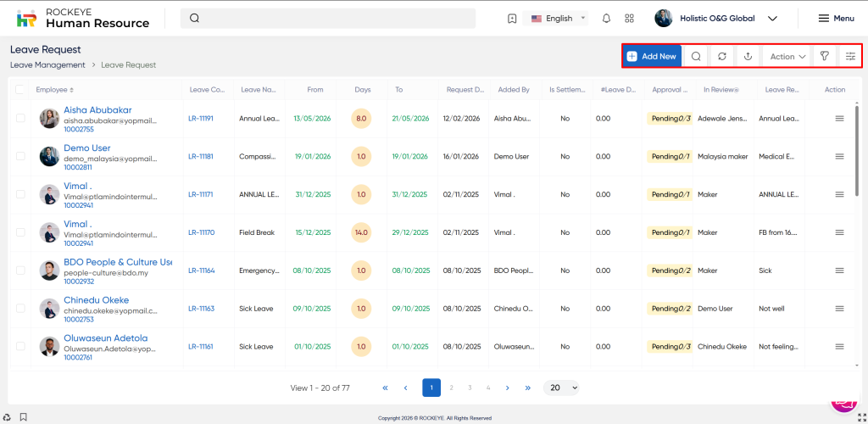
Task: Expand the Action dropdown
Action: tap(787, 57)
